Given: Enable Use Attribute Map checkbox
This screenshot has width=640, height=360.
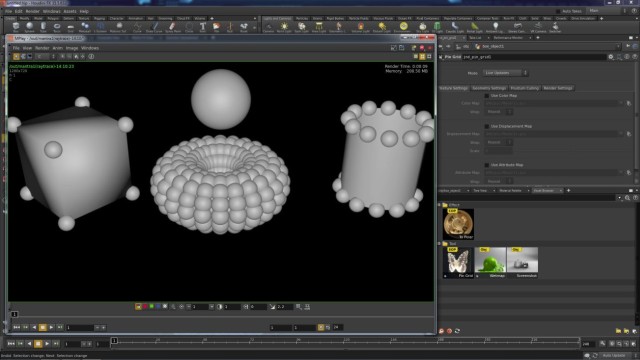Looking at the screenshot, I should (x=487, y=165).
